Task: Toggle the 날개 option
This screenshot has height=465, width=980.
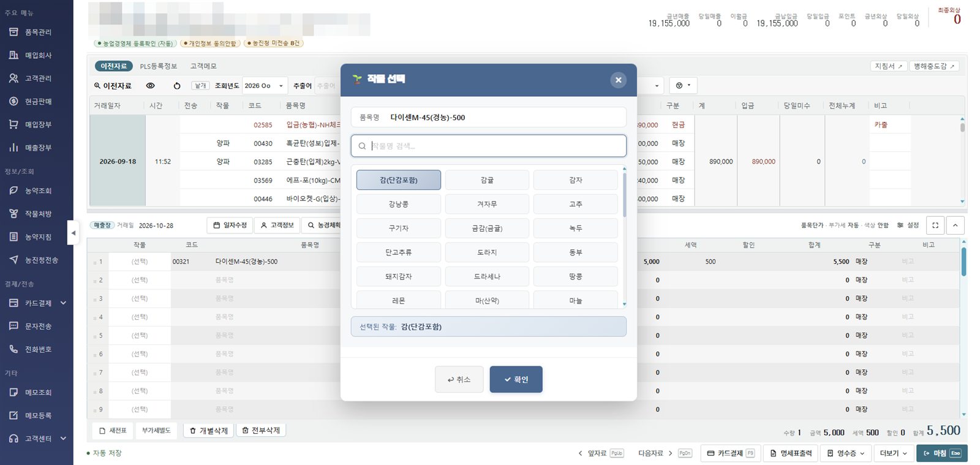Action: pyautogui.click(x=200, y=86)
